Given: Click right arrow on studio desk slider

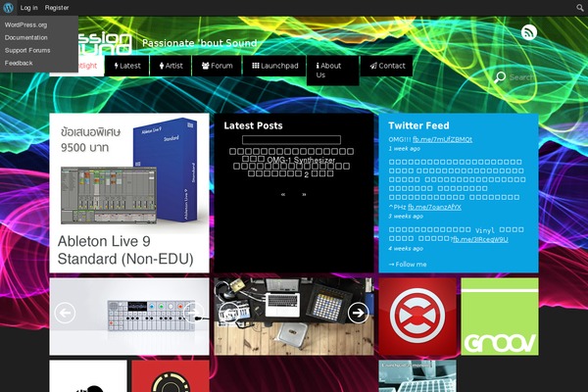Looking at the screenshot, I should [x=358, y=313].
